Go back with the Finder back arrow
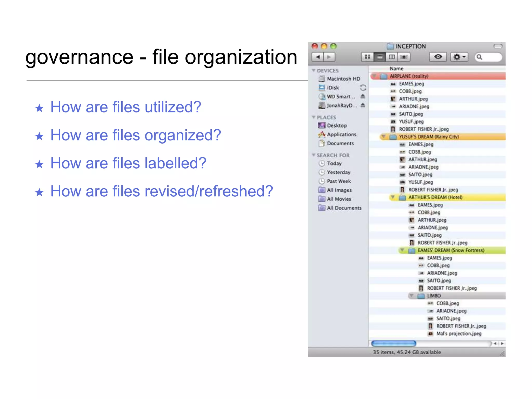Image resolution: width=532 pixels, height=399 pixels. coord(317,57)
